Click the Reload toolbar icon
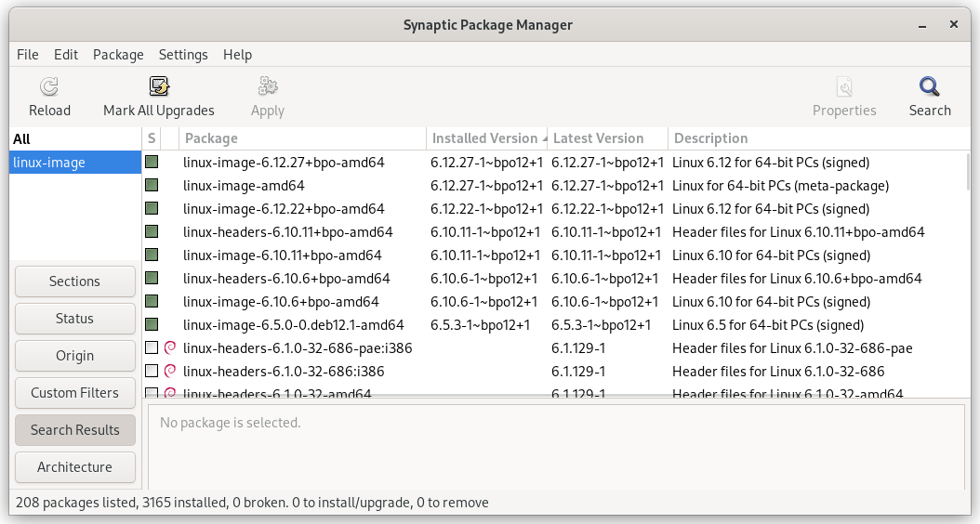The image size is (980, 524). tap(49, 86)
